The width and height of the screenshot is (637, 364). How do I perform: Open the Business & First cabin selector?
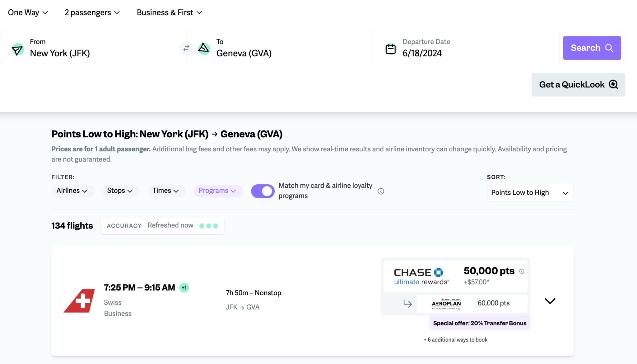click(x=170, y=12)
